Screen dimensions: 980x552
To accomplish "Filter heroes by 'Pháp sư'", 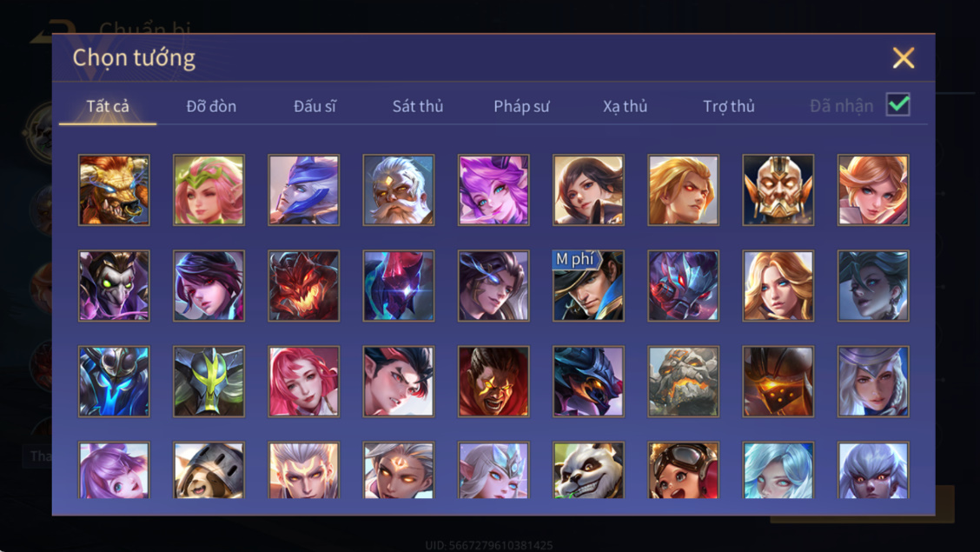I will 521,106.
